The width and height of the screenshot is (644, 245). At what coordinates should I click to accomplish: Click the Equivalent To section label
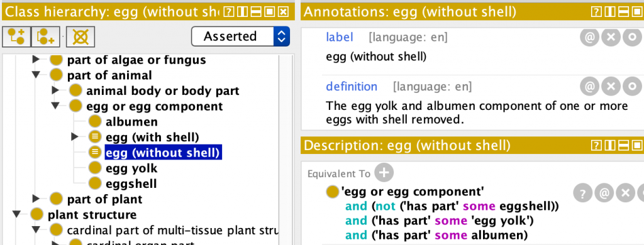tap(339, 173)
